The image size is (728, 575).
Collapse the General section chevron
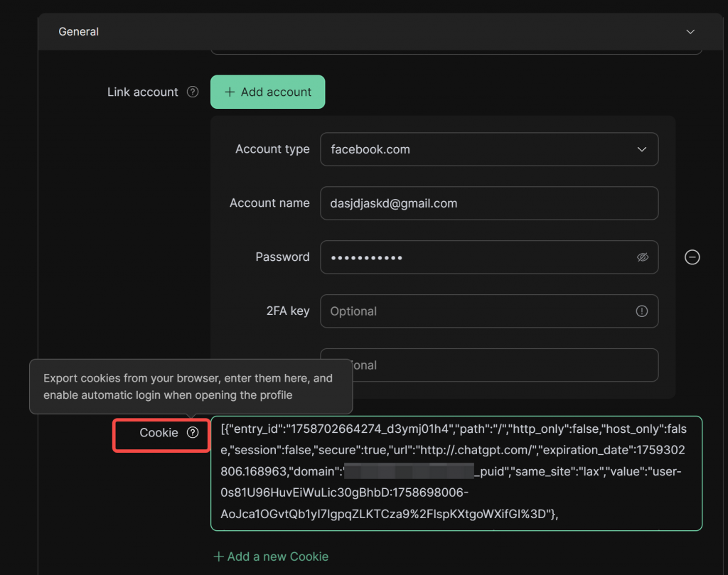690,32
